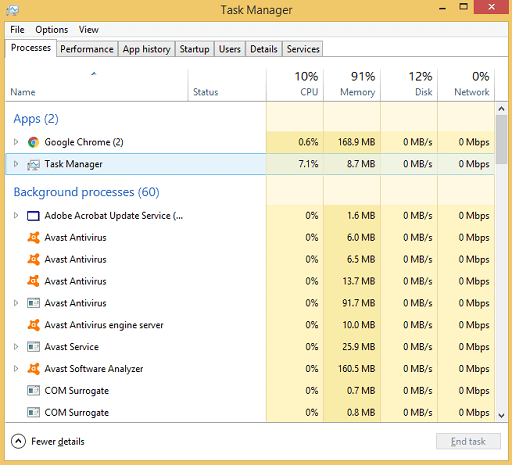Select the Google Chrome (2) row name
This screenshot has width=512, height=465.
[84, 142]
